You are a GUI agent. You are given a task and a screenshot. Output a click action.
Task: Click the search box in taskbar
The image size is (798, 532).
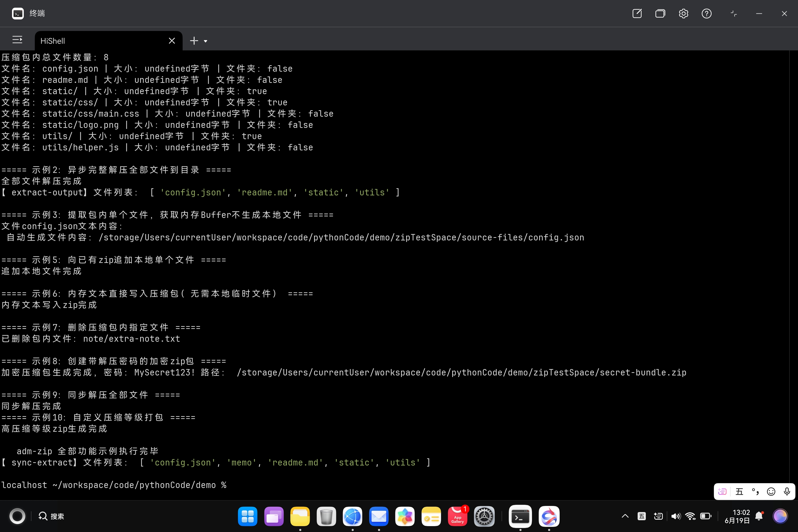[x=52, y=516]
